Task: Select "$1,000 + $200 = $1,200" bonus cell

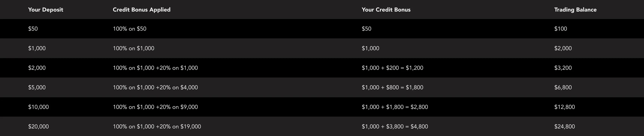Action: click(x=392, y=68)
